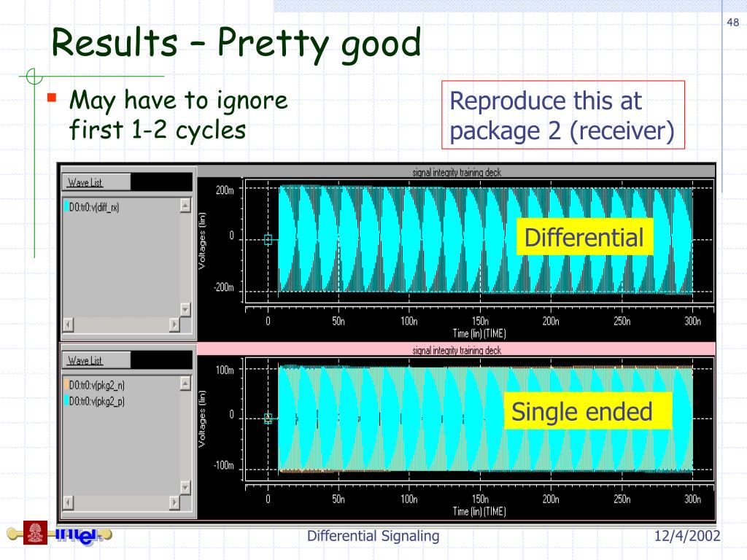Click the 'Results – Pretty good' slide title
The height and width of the screenshot is (560, 747).
coord(236,44)
